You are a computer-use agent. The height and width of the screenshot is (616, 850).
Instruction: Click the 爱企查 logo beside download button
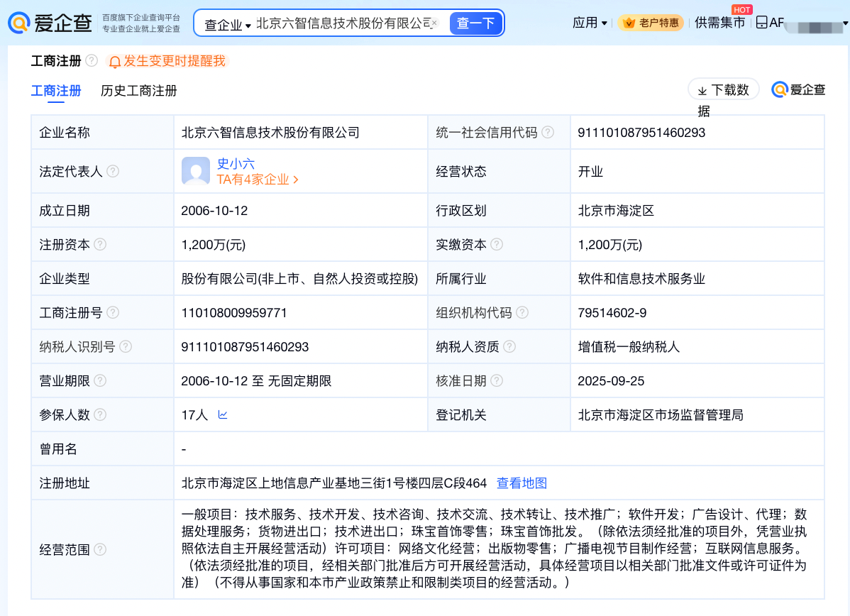point(798,89)
